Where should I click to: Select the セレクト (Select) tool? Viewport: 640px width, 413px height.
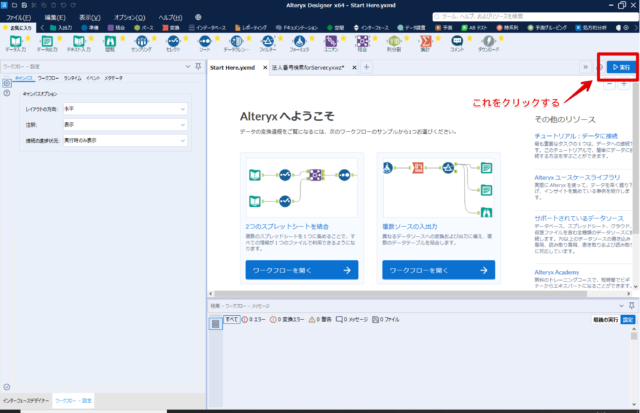tap(173, 42)
